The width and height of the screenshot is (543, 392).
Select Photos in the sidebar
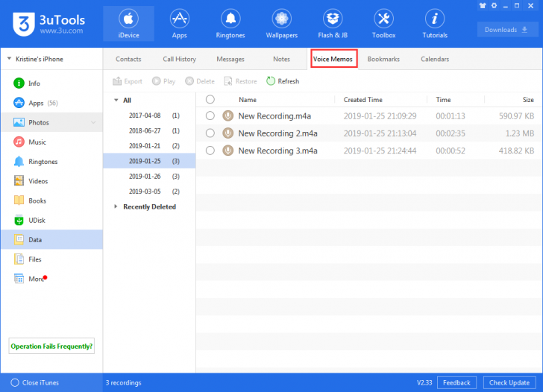tap(52, 122)
